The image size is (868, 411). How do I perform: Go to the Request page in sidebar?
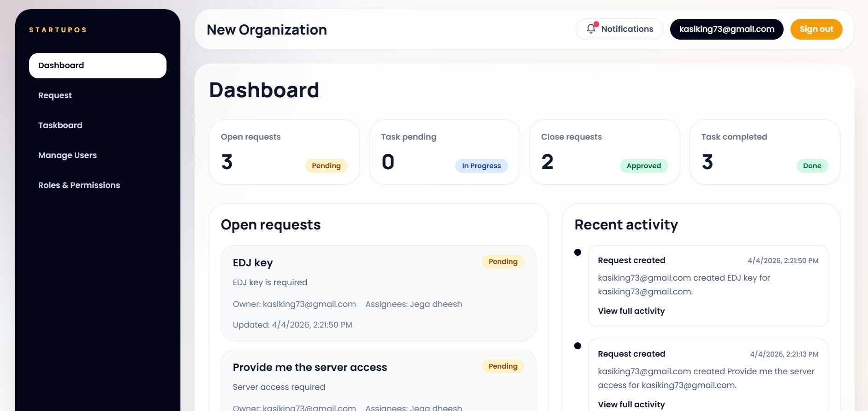tap(55, 95)
